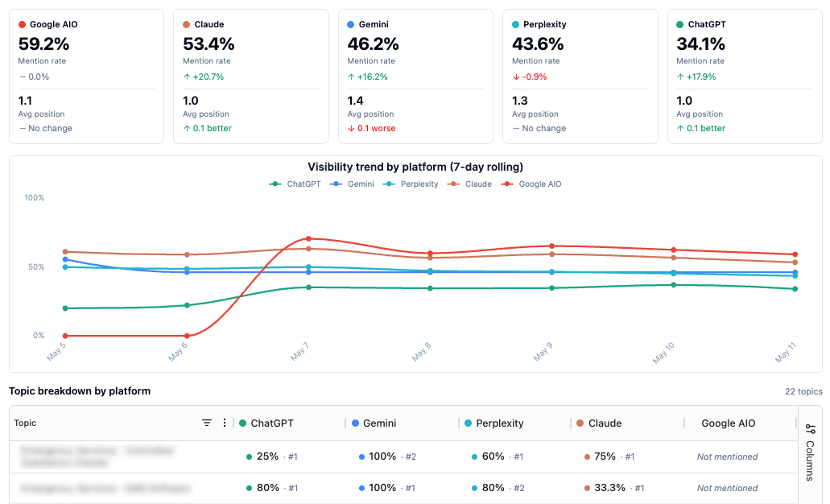Click the second row's Not mentioned cell

pyautogui.click(x=727, y=488)
